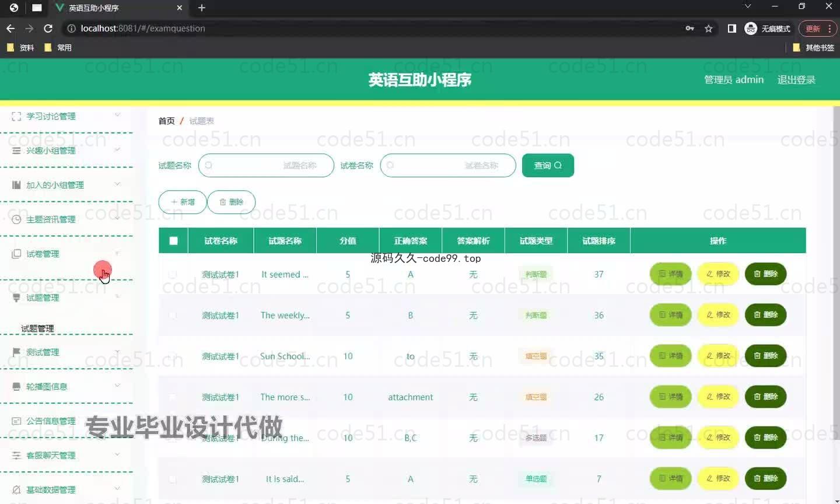Toggle chevron beside 轮播图信息
Image resolution: width=840 pixels, height=504 pixels.
point(117,385)
